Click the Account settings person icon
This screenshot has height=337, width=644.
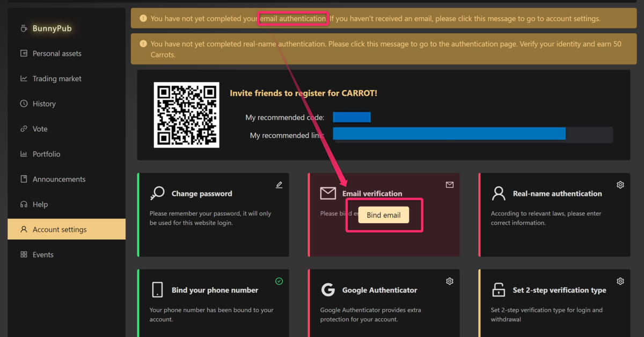coord(24,229)
